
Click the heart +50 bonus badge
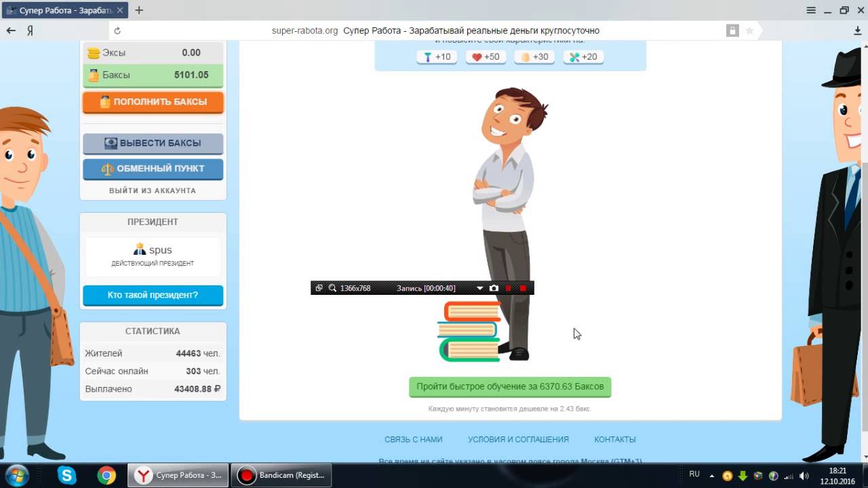(486, 57)
